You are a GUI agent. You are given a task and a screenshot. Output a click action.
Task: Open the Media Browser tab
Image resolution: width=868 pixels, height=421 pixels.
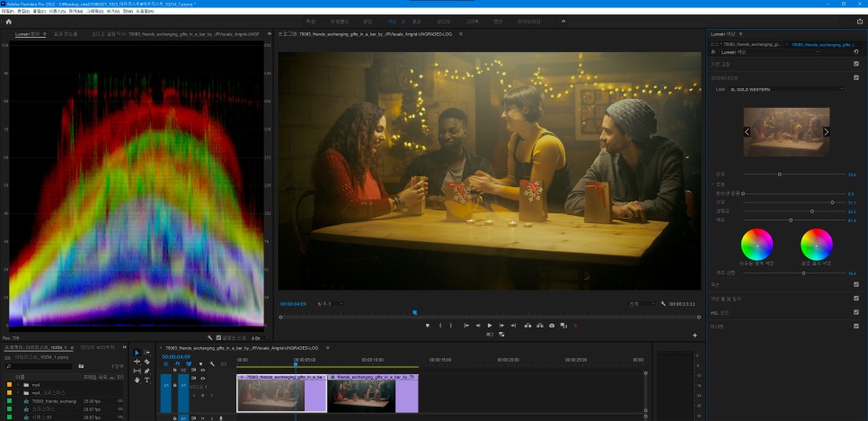[97, 347]
